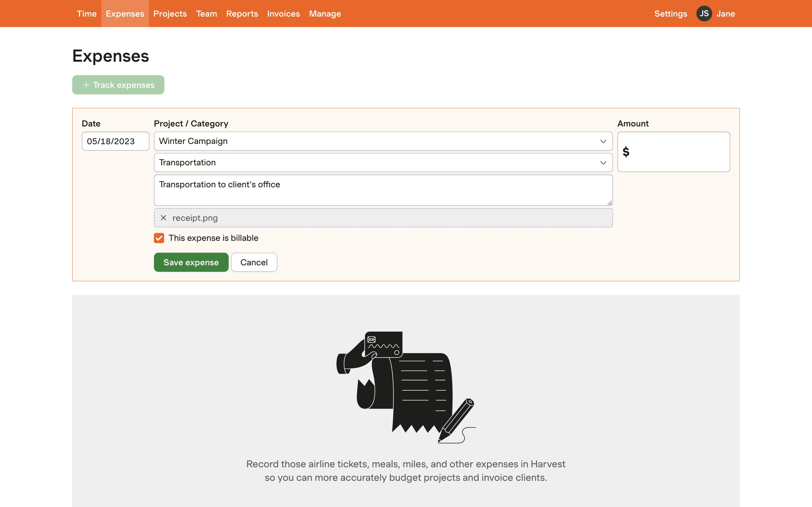Open Settings in the header
The image size is (812, 507).
click(670, 14)
